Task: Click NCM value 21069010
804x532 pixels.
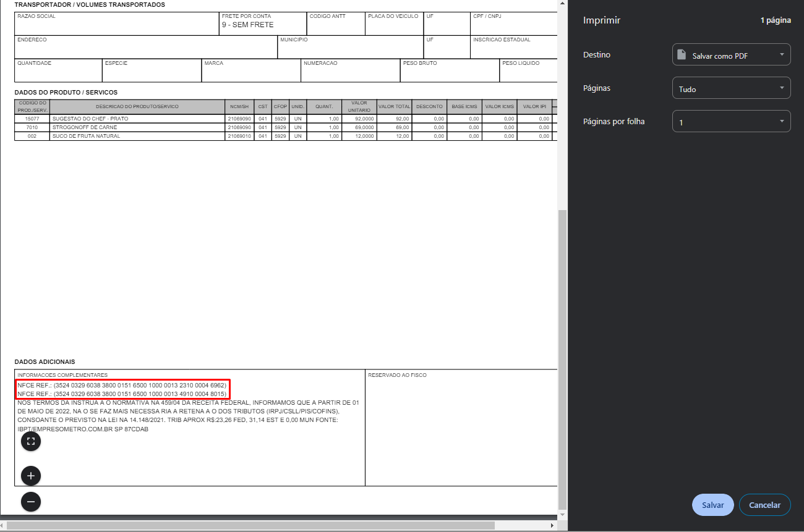Action: click(239, 136)
